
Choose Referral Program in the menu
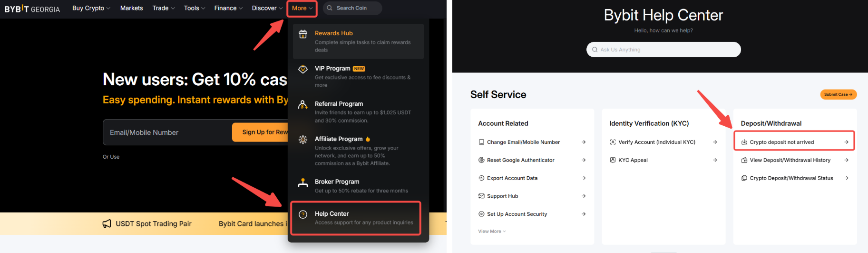[x=358, y=111]
